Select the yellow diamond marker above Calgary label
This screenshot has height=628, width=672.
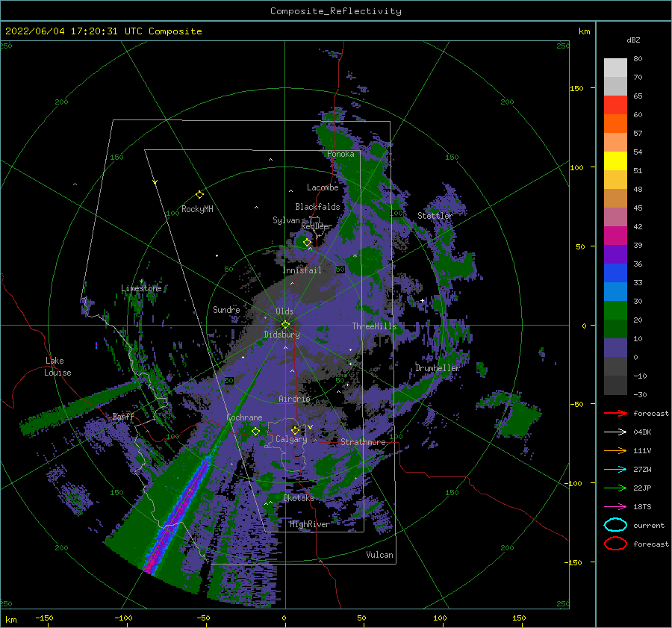pos(295,430)
